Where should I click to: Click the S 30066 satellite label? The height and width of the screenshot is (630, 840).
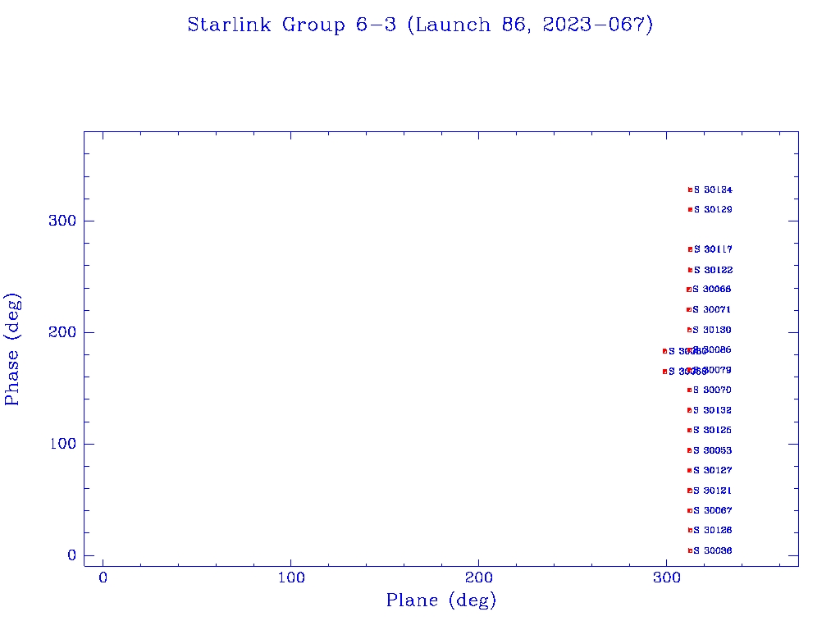(x=712, y=290)
